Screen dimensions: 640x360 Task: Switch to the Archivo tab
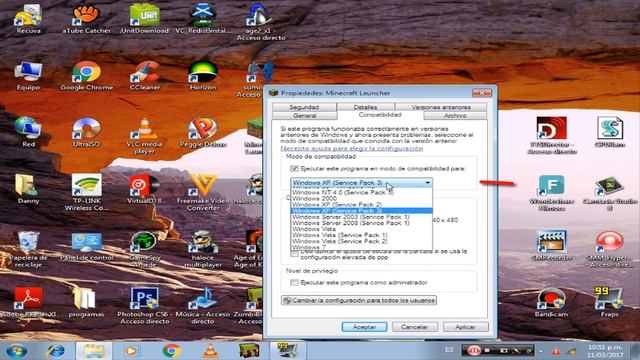tap(455, 116)
